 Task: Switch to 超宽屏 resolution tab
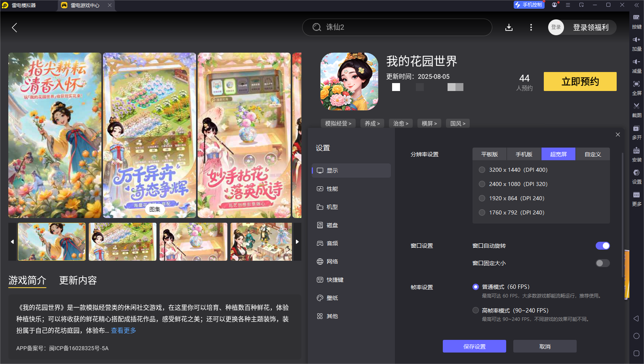tap(558, 154)
